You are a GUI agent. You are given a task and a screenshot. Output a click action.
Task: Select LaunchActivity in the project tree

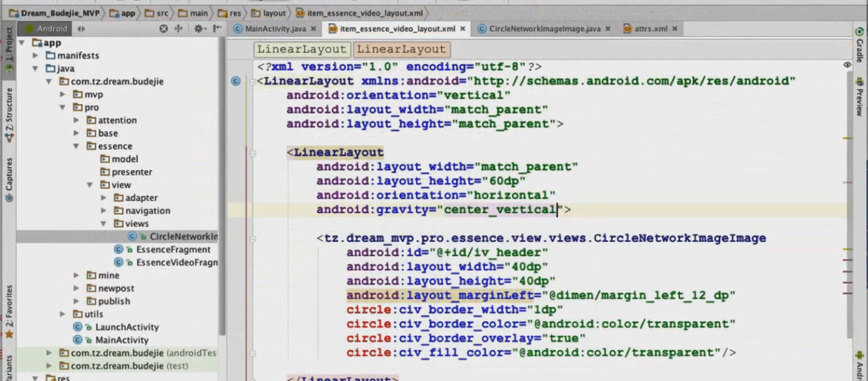126,327
